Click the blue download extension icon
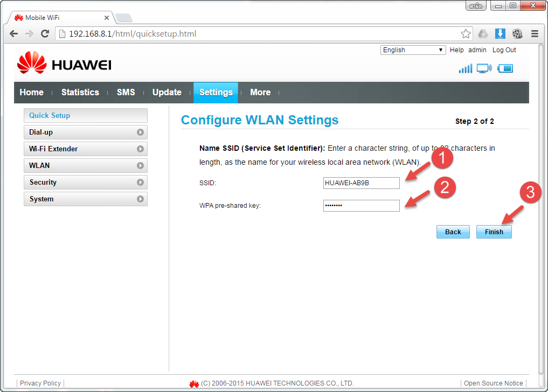Image resolution: width=548 pixels, height=392 pixels. (500, 34)
